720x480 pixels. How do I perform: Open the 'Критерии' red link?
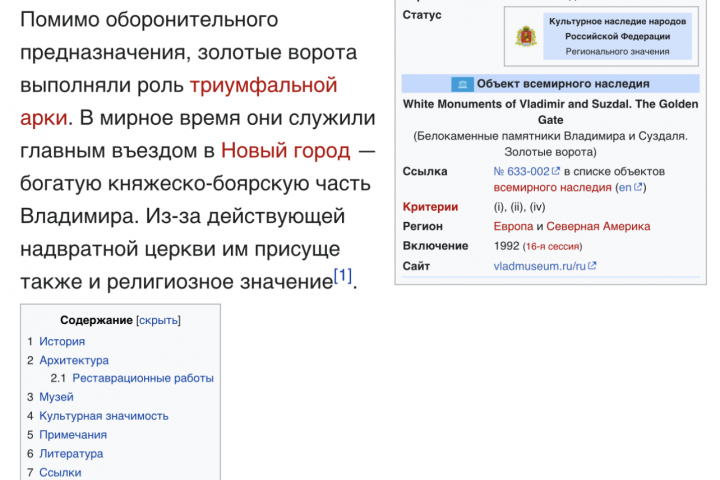[430, 207]
